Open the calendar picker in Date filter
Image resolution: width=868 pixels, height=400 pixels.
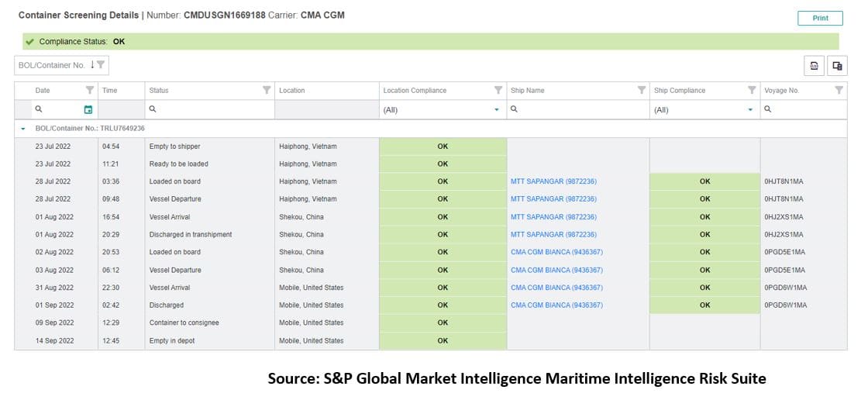tap(88, 110)
